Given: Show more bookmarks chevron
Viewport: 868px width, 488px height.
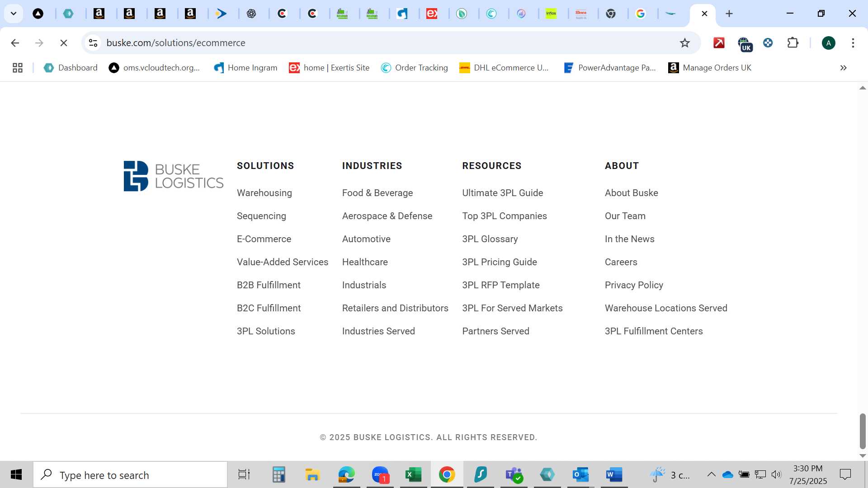Looking at the screenshot, I should [x=843, y=68].
